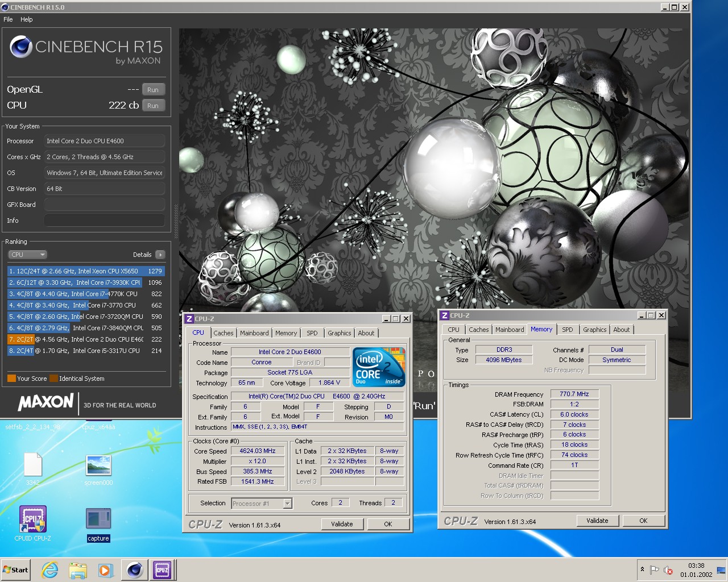This screenshot has height=582, width=728.
Task: Click the Core Speed value 4624.03 MHz
Action: click(257, 451)
